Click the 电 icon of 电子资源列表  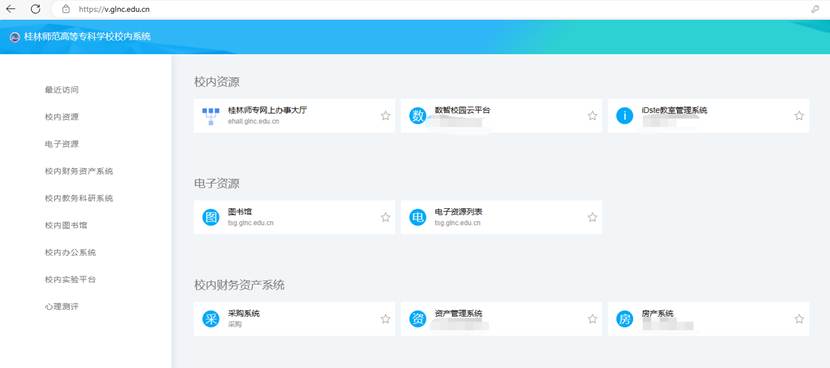pos(418,218)
